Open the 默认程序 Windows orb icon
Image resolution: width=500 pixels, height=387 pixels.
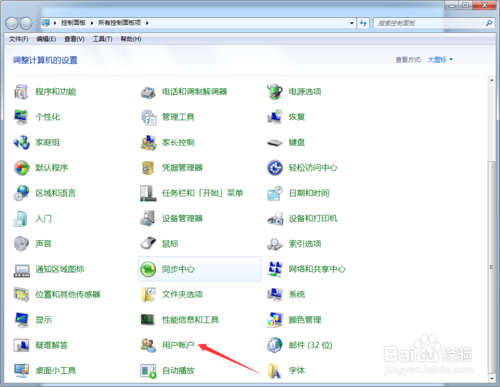point(21,168)
